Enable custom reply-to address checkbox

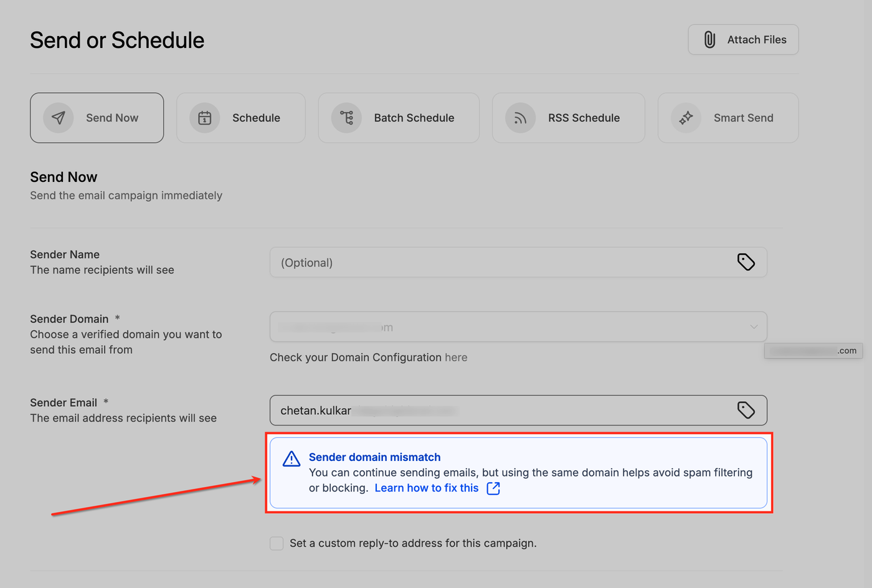click(x=277, y=543)
